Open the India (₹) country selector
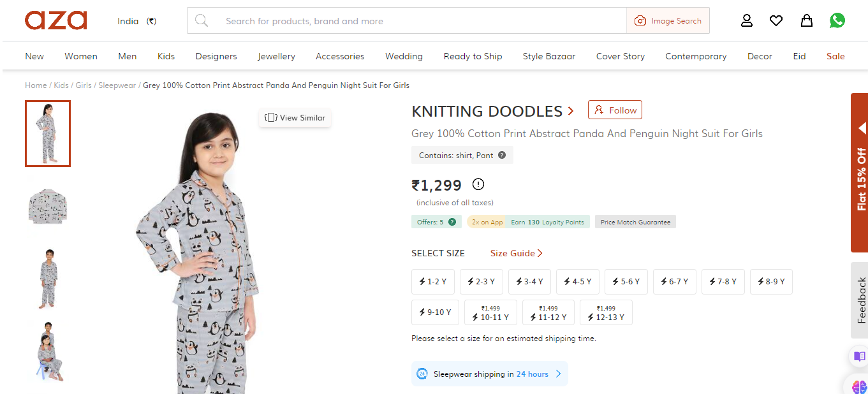 (x=136, y=21)
